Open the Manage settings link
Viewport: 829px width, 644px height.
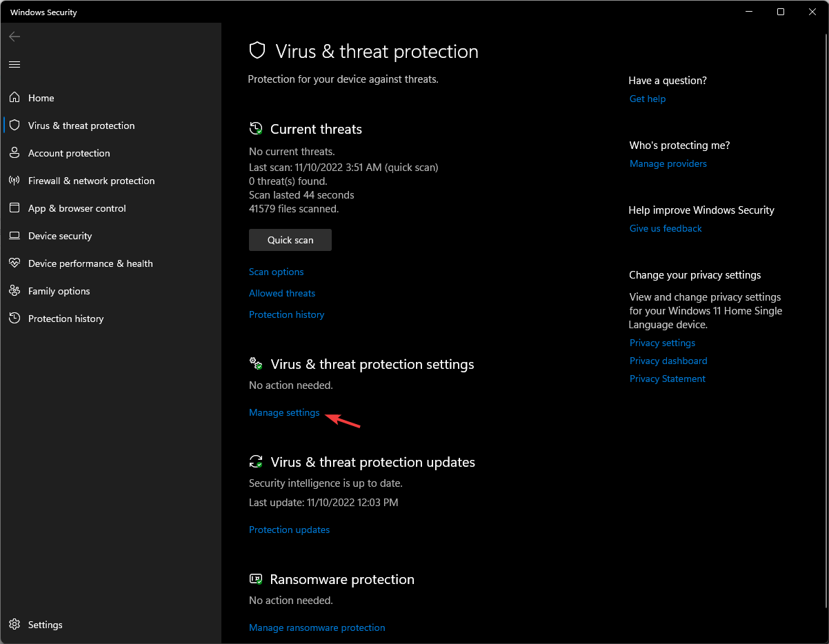click(284, 412)
